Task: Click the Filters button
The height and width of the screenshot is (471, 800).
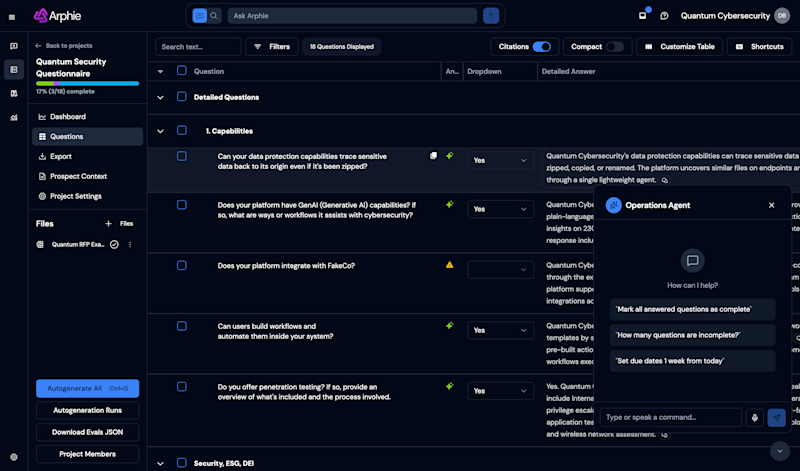Action: tap(271, 46)
